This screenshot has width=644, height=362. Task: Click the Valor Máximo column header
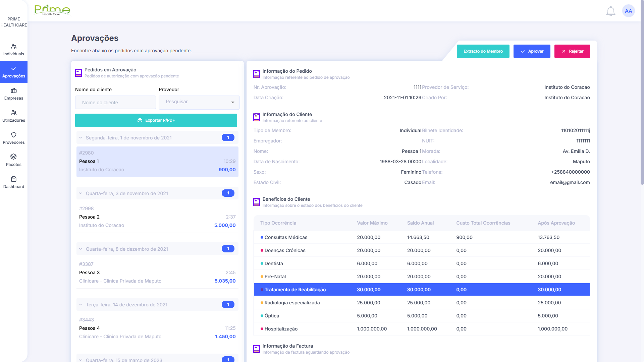(372, 223)
